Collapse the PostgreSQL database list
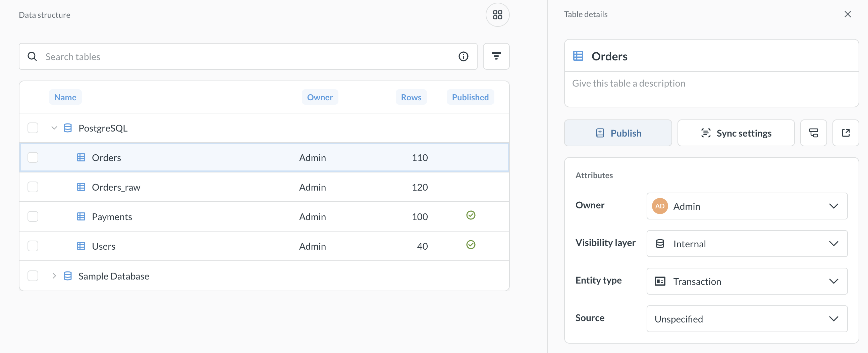868x353 pixels. click(x=54, y=128)
